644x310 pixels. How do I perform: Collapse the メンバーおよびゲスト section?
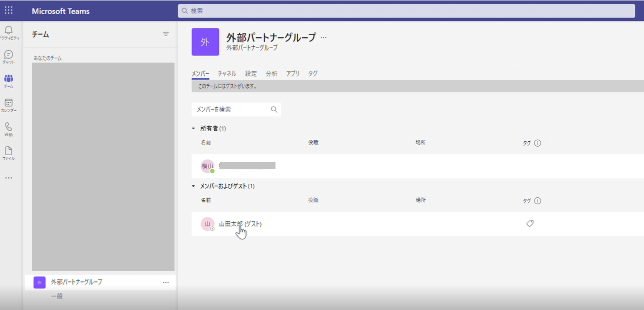tap(193, 186)
